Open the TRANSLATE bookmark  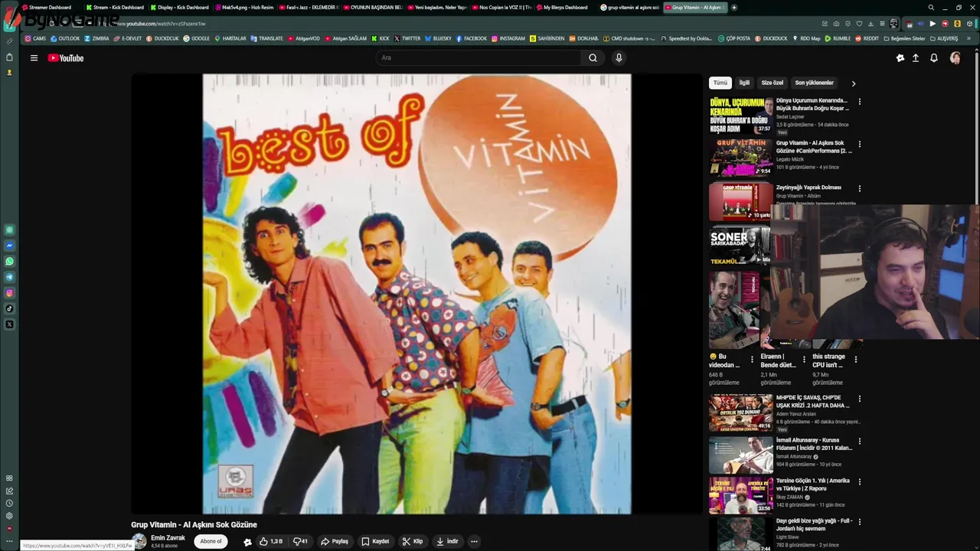tap(266, 38)
